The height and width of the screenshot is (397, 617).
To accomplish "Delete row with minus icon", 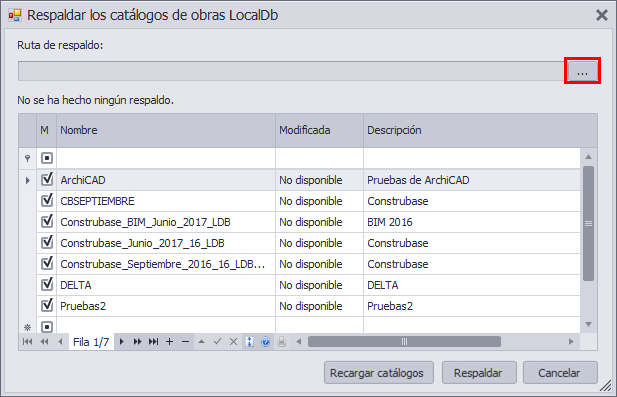I will (185, 342).
